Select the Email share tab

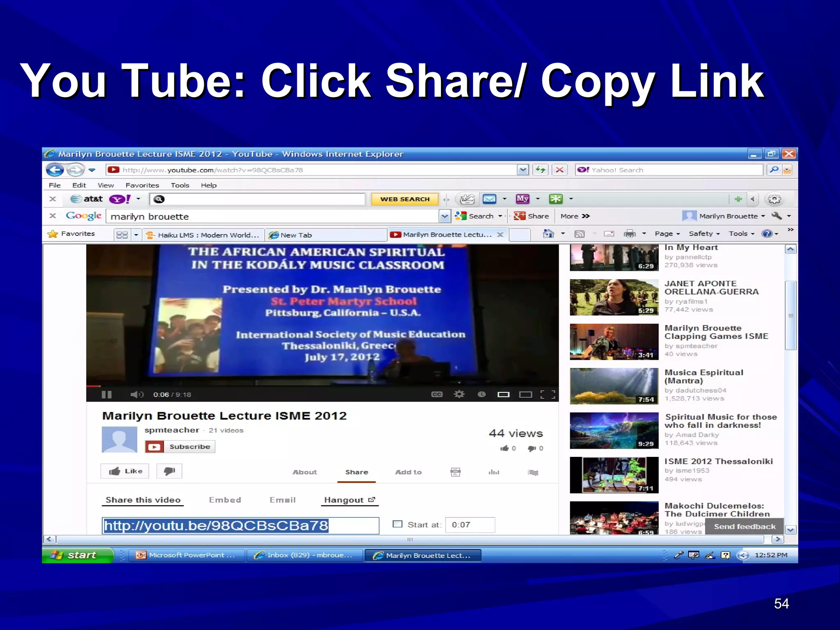(x=283, y=500)
